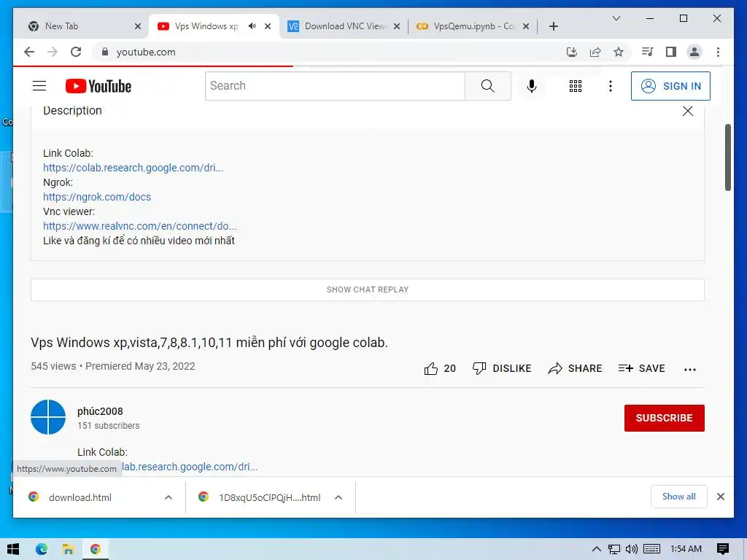
Task: Switch to VpsQemu.ipynb Colab tab
Action: (x=473, y=26)
